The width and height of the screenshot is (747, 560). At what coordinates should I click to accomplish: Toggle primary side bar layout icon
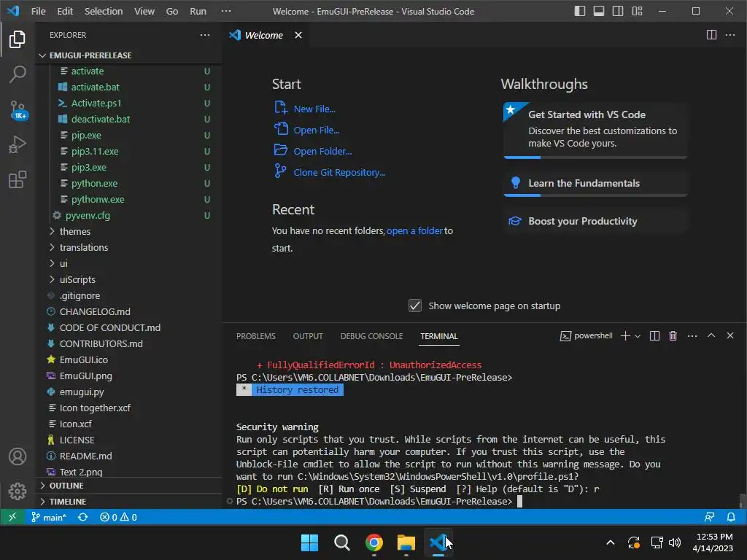(x=580, y=11)
